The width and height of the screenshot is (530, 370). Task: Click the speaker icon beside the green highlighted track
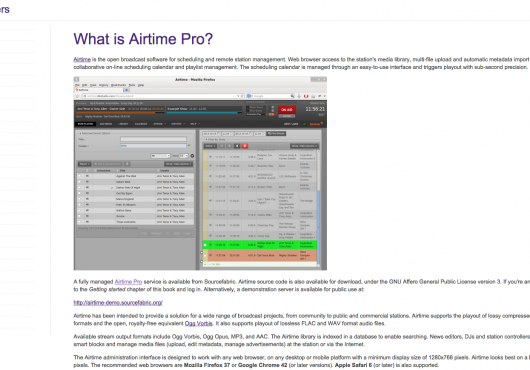click(210, 245)
